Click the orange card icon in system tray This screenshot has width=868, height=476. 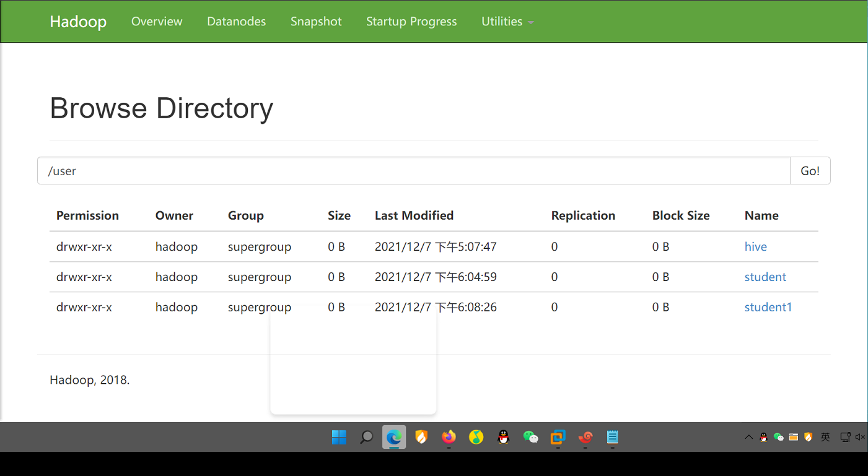(x=794, y=437)
